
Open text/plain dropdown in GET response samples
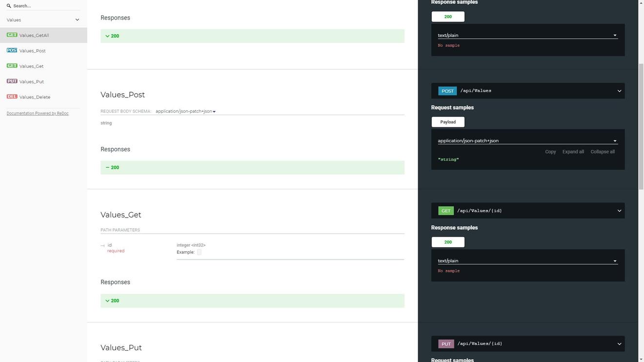527,261
